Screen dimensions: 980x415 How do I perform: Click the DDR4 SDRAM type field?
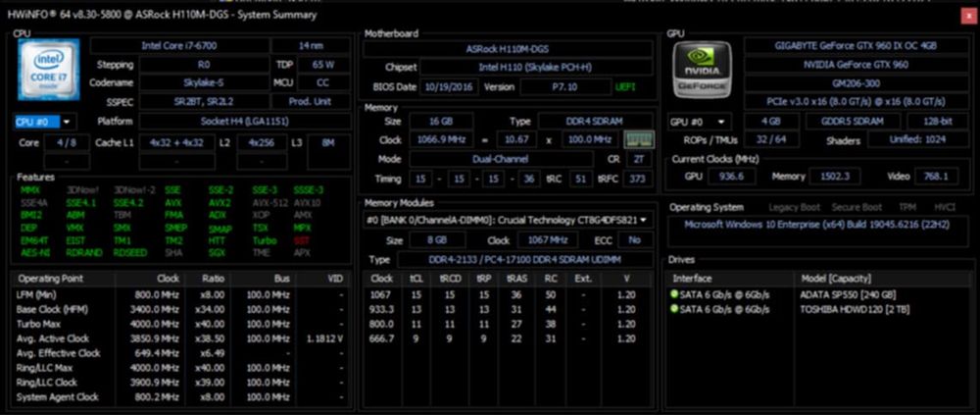pyautogui.click(x=595, y=122)
